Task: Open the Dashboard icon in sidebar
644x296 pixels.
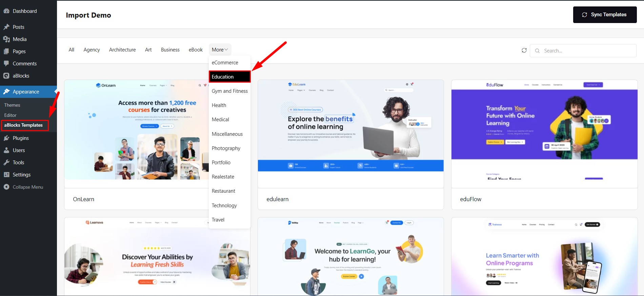Action: 6,11
